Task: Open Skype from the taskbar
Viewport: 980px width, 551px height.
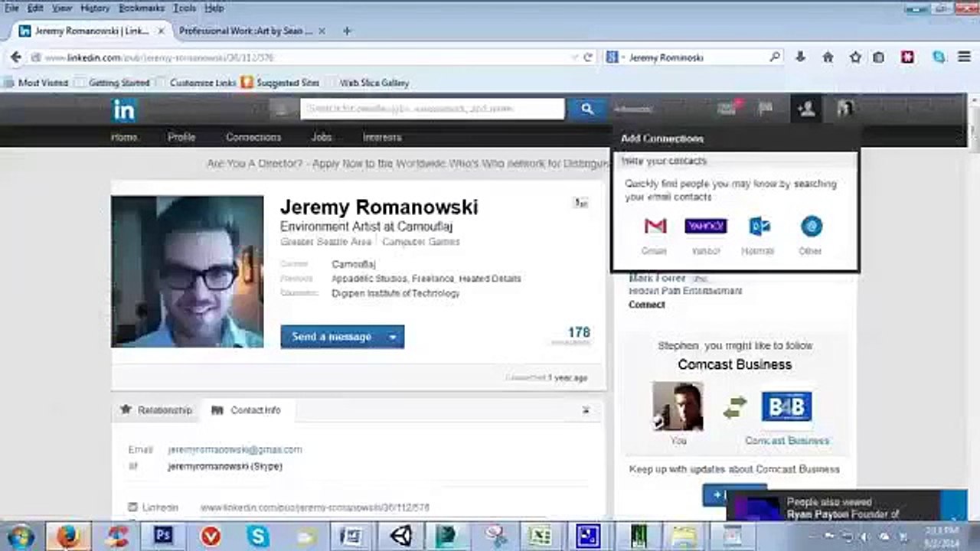Action: 258,535
